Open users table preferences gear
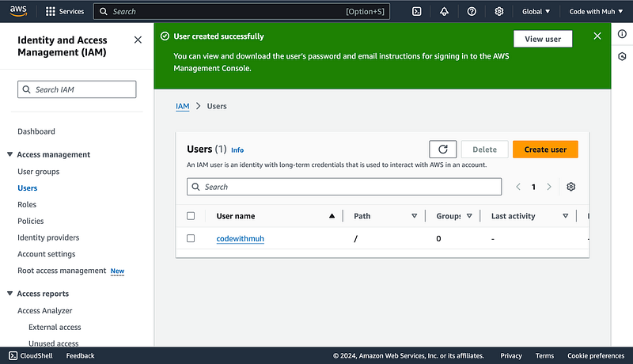 tap(570, 187)
